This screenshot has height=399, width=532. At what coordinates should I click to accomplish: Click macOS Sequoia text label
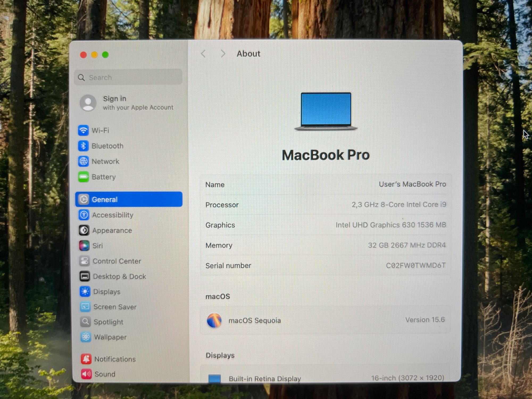click(x=255, y=320)
